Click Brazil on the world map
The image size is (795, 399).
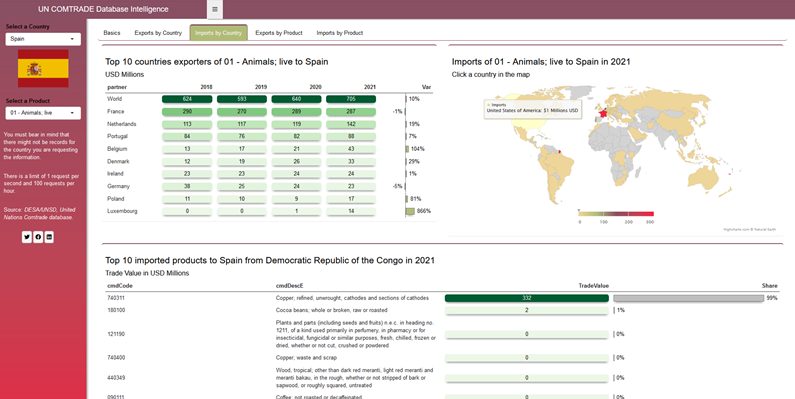[561, 163]
